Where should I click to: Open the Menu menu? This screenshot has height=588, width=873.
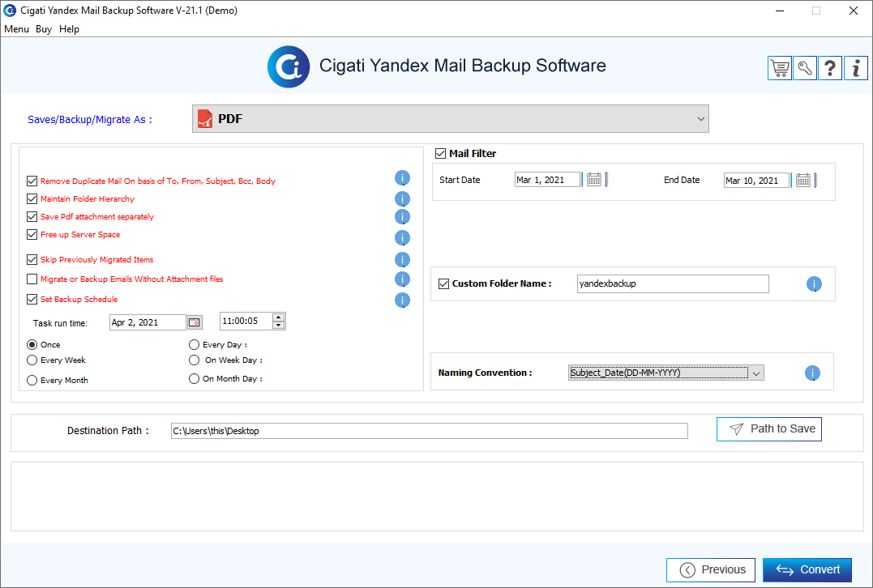(16, 29)
